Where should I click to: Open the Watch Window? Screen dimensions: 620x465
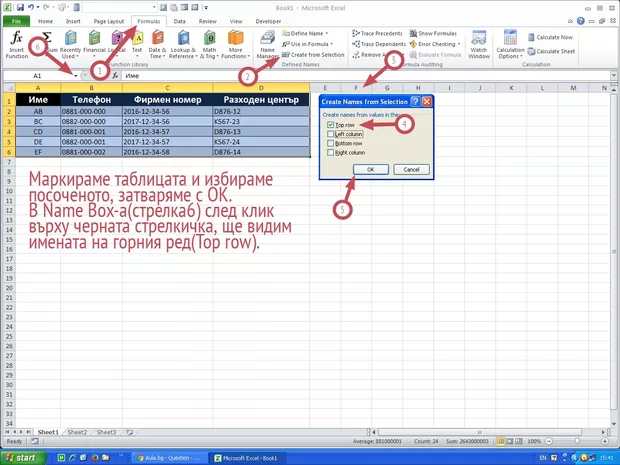coord(479,44)
